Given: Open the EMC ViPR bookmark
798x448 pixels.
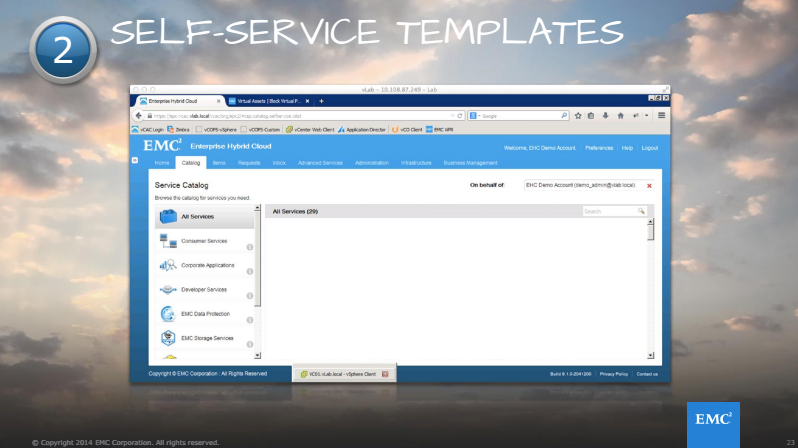Looking at the screenshot, I should coord(440,129).
